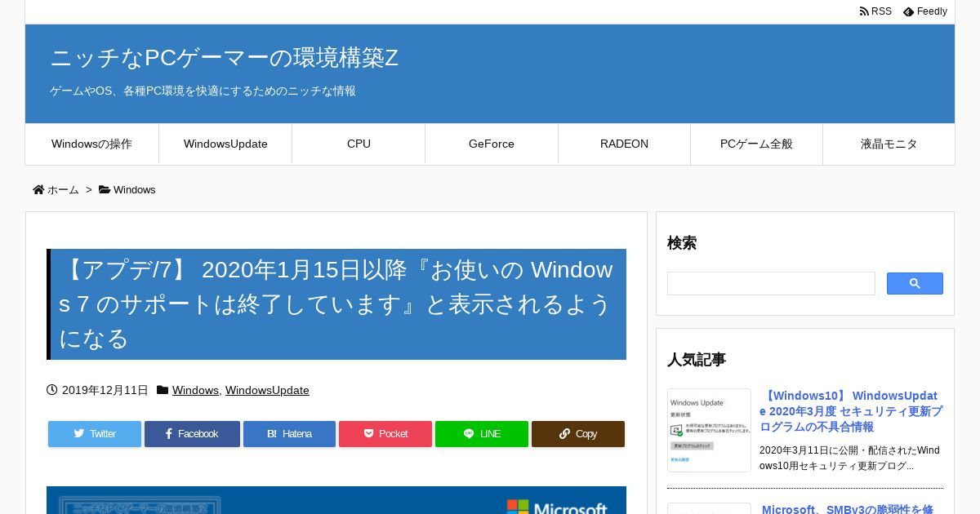
Task: Click the site title ニッチなPCゲーマーの環境構築Z
Action: pos(225,58)
